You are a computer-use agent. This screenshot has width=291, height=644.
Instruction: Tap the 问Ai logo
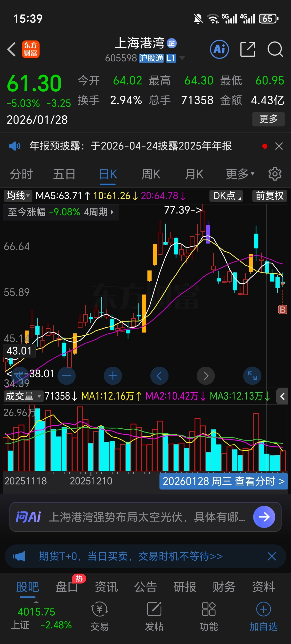[28, 517]
